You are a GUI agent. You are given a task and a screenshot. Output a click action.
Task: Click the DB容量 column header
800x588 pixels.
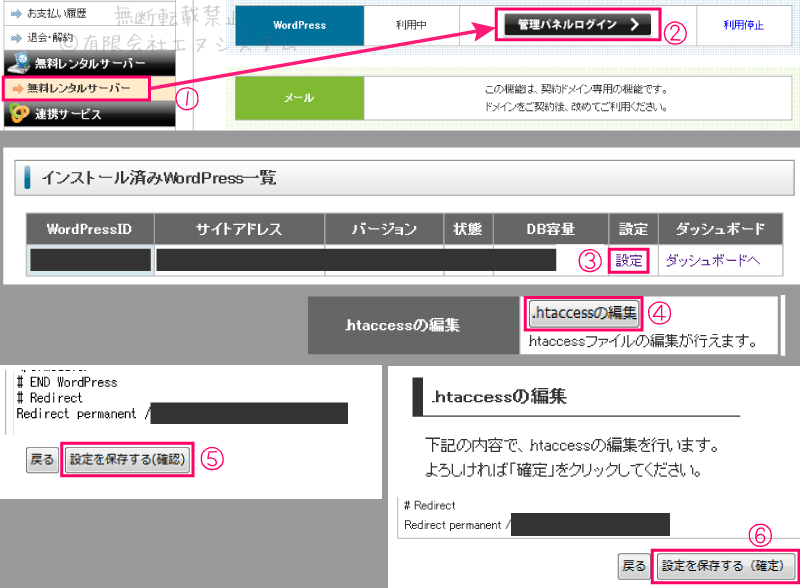click(x=551, y=229)
